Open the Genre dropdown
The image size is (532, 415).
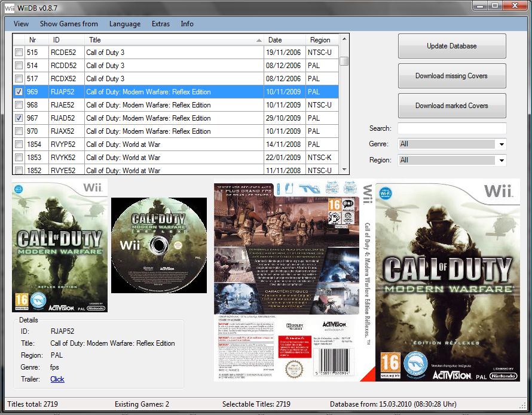[x=502, y=145]
